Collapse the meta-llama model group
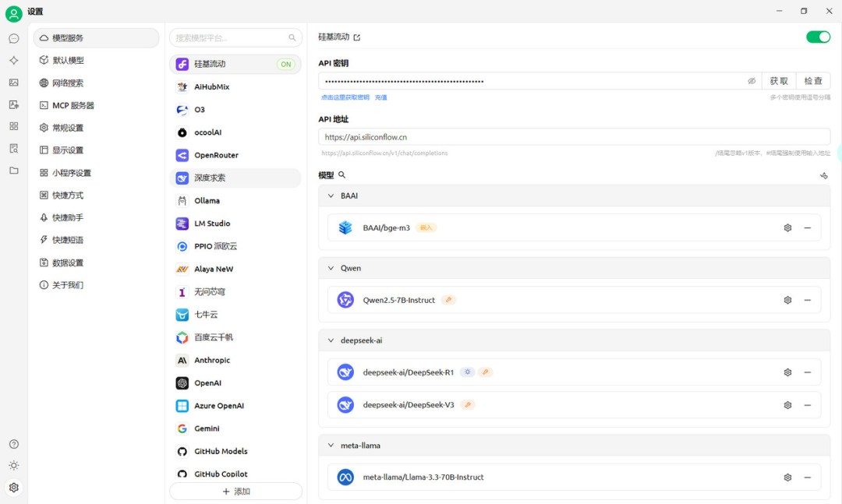842x504 pixels. click(x=331, y=446)
